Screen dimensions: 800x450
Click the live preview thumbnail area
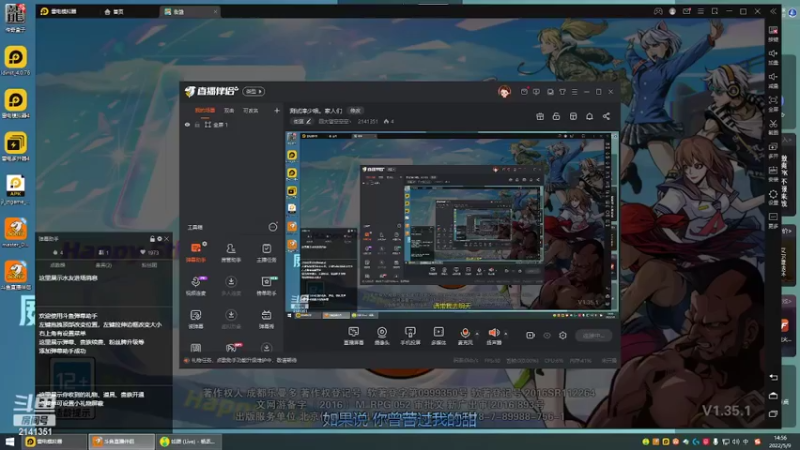(x=452, y=226)
